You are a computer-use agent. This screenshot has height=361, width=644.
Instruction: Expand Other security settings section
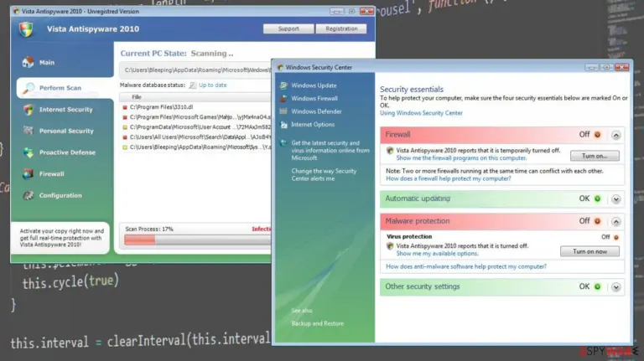point(615,287)
